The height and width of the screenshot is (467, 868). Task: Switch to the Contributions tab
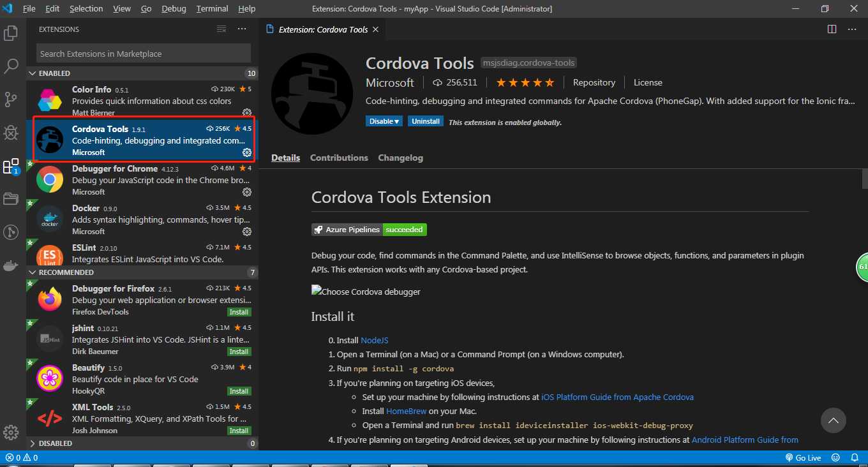coord(339,158)
